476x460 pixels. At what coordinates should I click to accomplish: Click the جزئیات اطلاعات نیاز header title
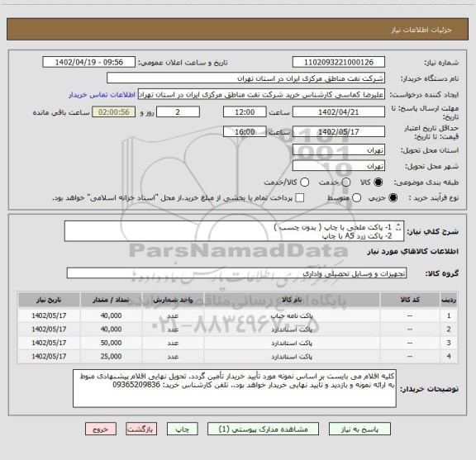click(421, 30)
